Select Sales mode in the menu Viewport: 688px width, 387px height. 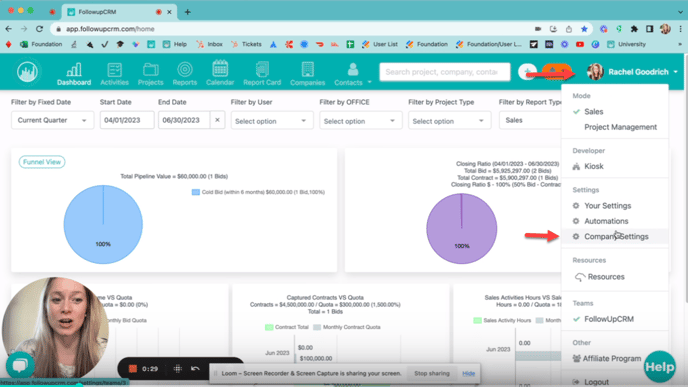click(x=593, y=111)
